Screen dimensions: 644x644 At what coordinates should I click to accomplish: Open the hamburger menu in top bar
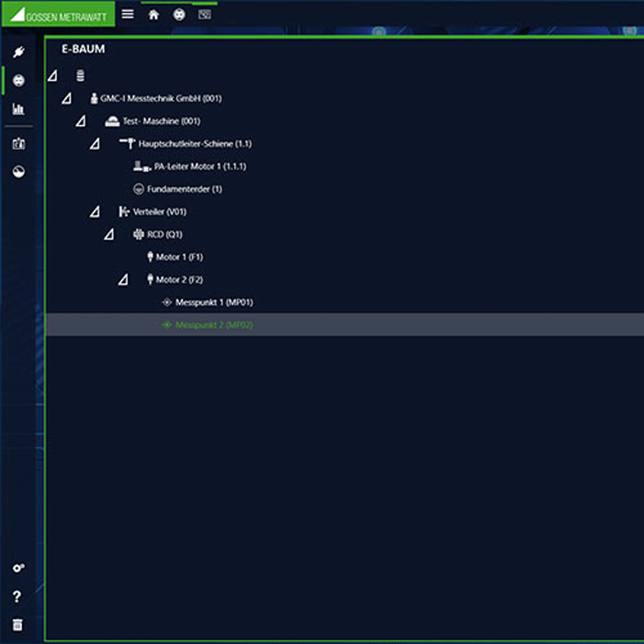point(128,15)
